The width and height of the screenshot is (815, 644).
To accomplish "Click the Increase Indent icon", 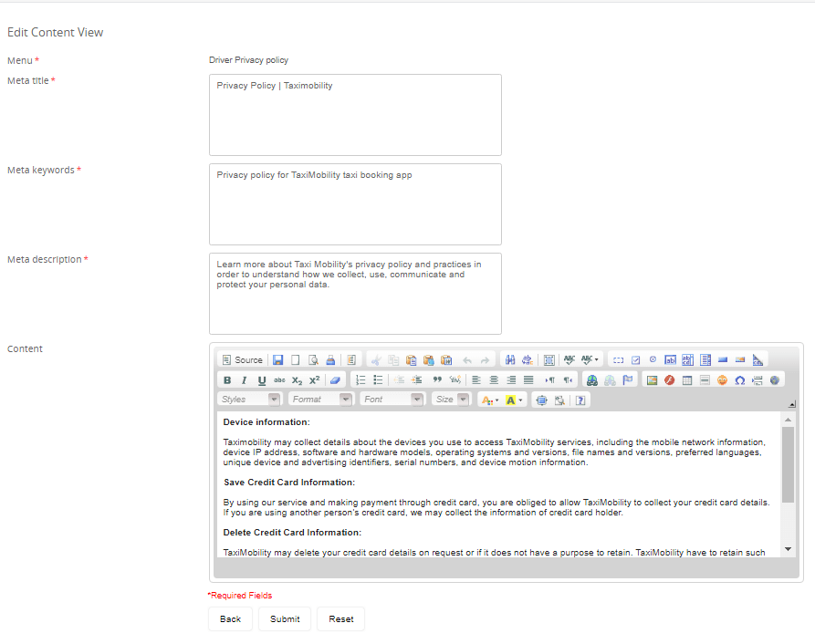I will click(x=416, y=380).
